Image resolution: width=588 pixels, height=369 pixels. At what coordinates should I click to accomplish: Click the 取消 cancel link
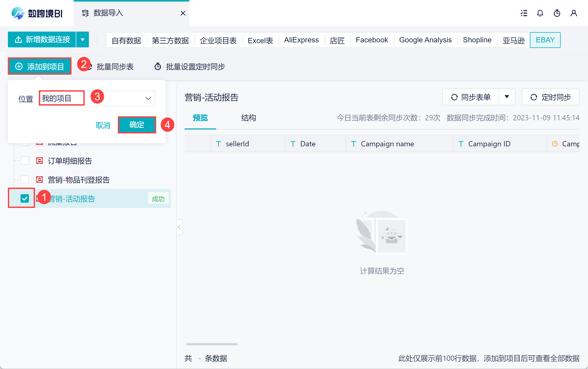click(x=103, y=125)
